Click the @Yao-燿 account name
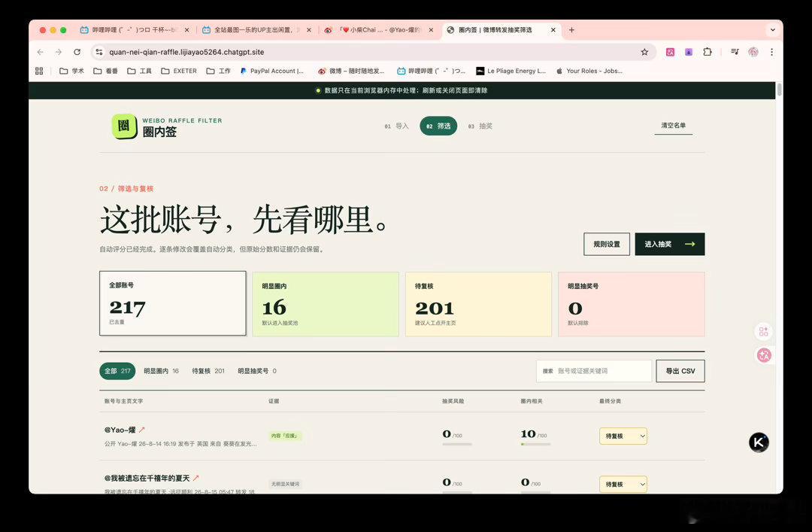The height and width of the screenshot is (532, 812). click(120, 430)
